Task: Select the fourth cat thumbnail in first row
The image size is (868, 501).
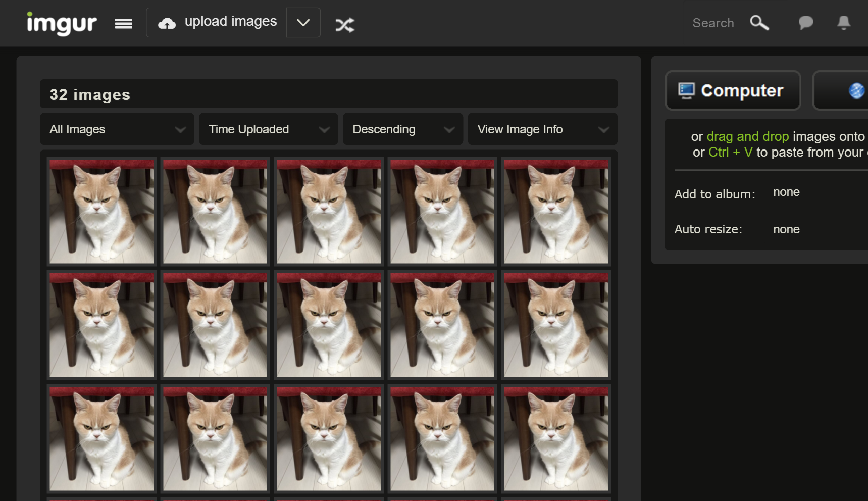Action: point(442,212)
